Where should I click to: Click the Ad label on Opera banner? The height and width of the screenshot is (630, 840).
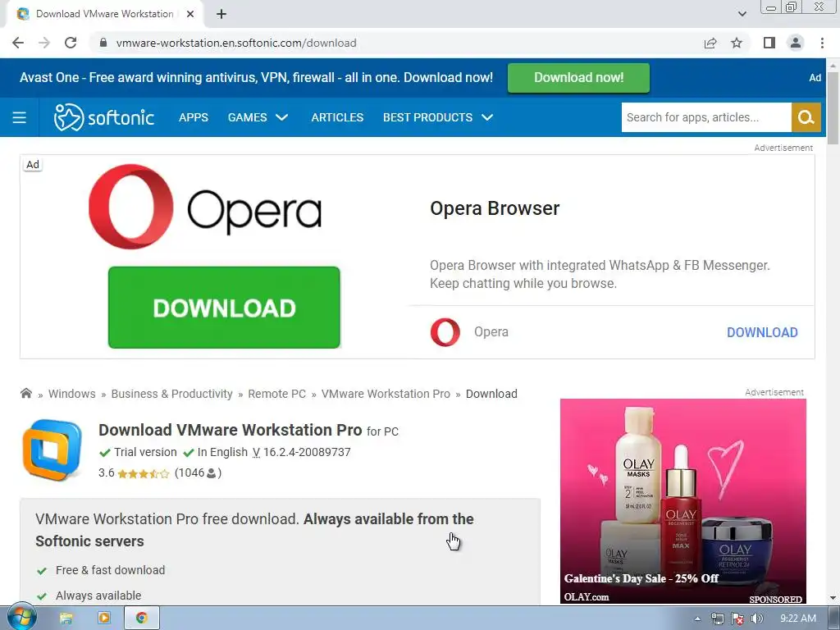coord(33,164)
